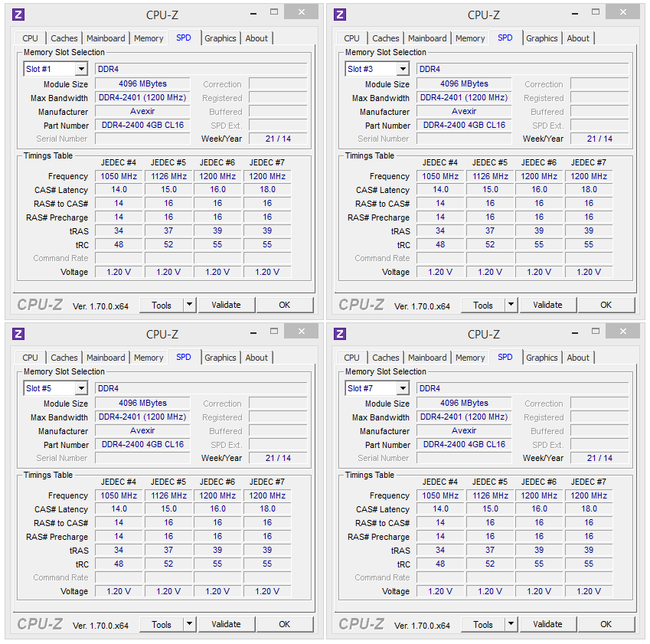The image size is (650, 644).
Task: Confirm with OK in the Slot #1 window
Action: (x=285, y=305)
